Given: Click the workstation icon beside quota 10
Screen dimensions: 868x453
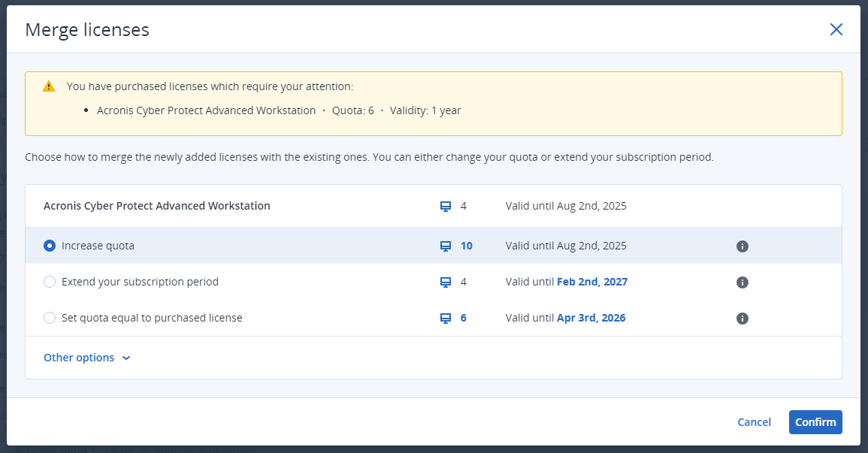Looking at the screenshot, I should pos(446,246).
